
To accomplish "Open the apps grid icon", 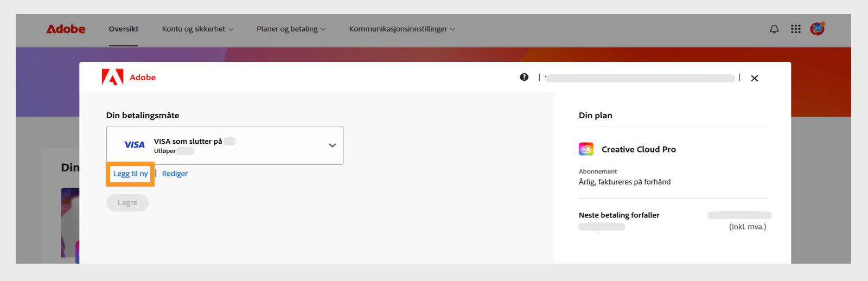I will pyautogui.click(x=795, y=29).
